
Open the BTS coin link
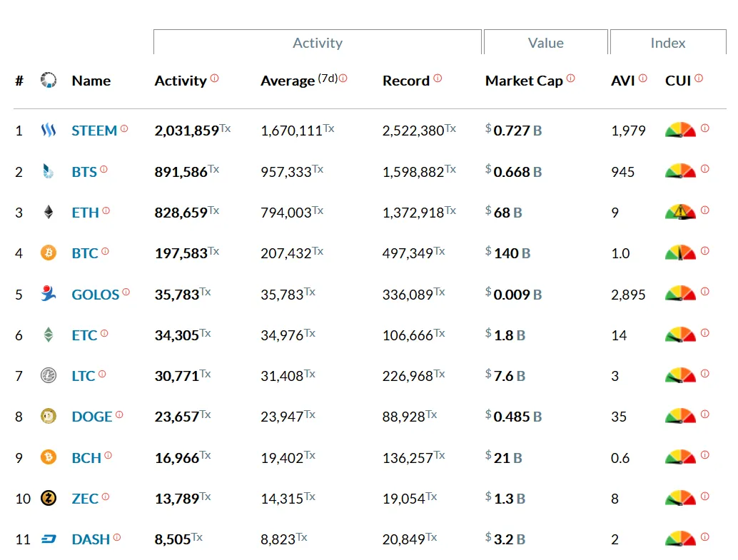pos(84,172)
